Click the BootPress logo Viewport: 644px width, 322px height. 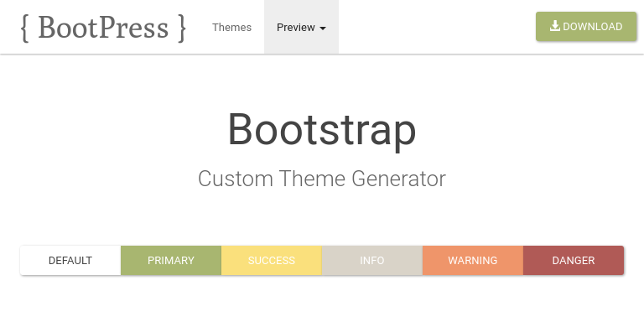click(103, 28)
